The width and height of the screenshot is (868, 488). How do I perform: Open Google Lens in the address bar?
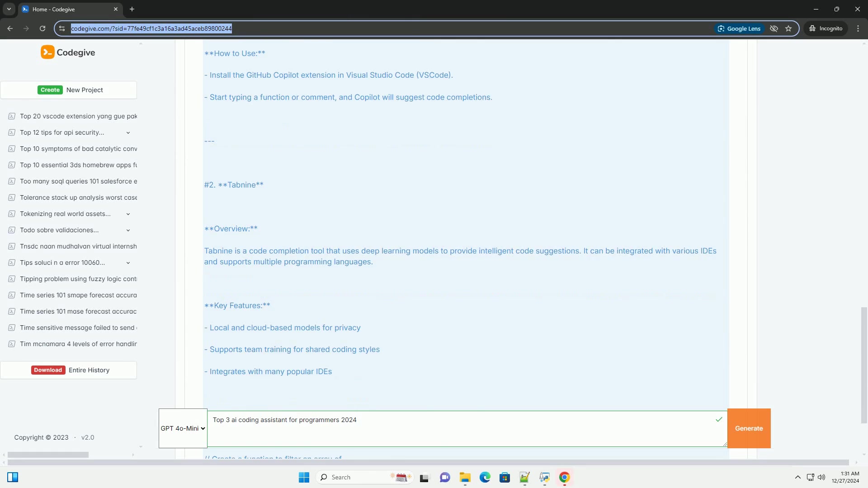click(x=739, y=28)
